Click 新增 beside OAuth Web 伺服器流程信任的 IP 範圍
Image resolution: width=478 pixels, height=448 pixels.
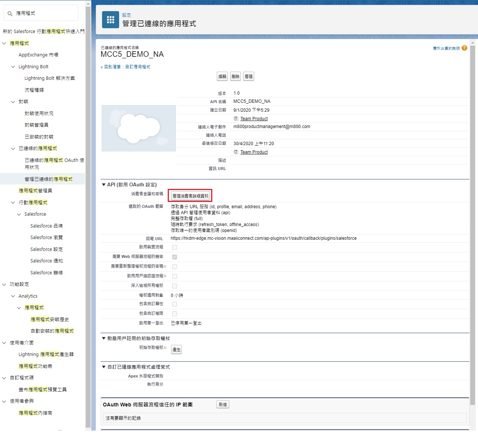tap(223, 405)
